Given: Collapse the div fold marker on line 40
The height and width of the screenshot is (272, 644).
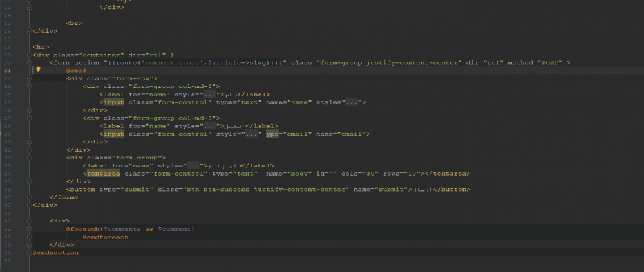Looking at the screenshot, I should tap(29, 221).
